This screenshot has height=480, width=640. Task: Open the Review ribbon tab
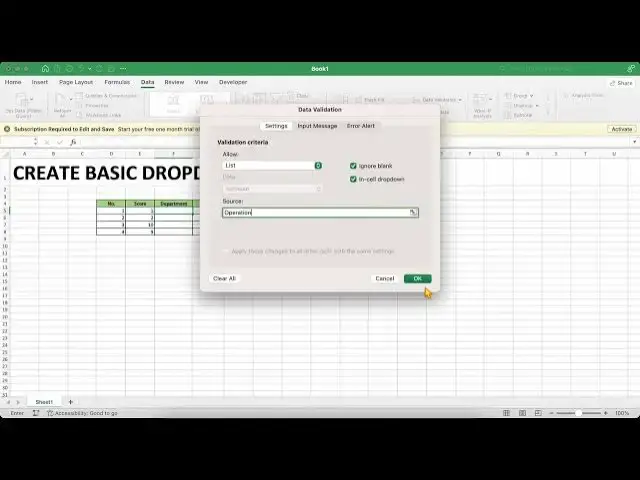[174, 82]
